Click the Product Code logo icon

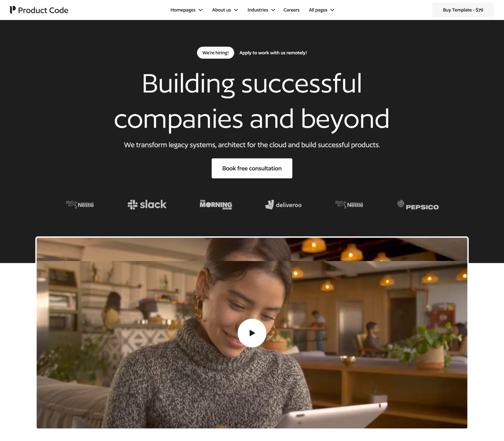13,10
